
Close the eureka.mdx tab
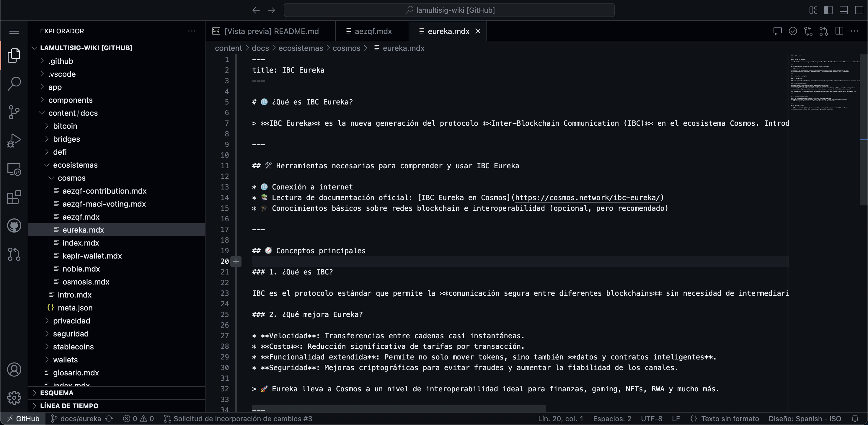click(478, 31)
